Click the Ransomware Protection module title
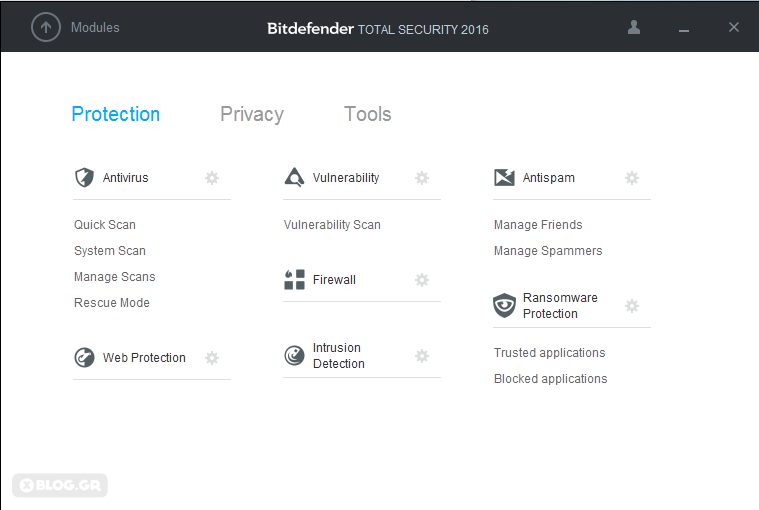 pyautogui.click(x=560, y=305)
